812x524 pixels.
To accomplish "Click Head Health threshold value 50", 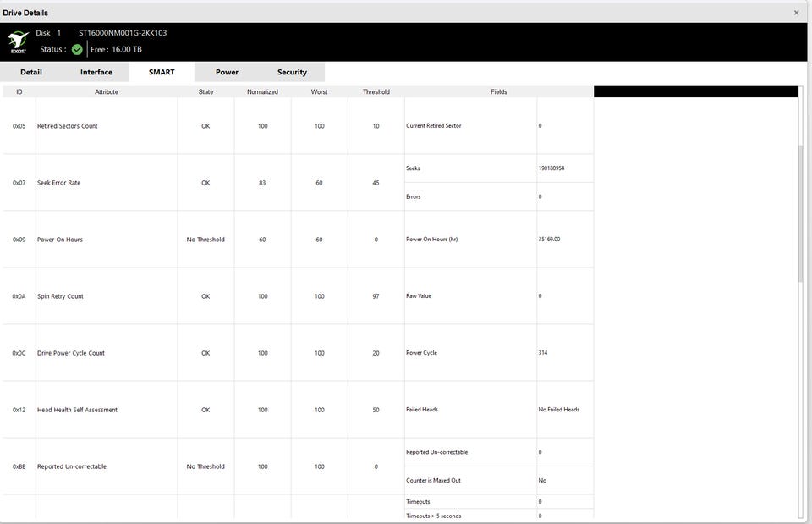I will (376, 410).
